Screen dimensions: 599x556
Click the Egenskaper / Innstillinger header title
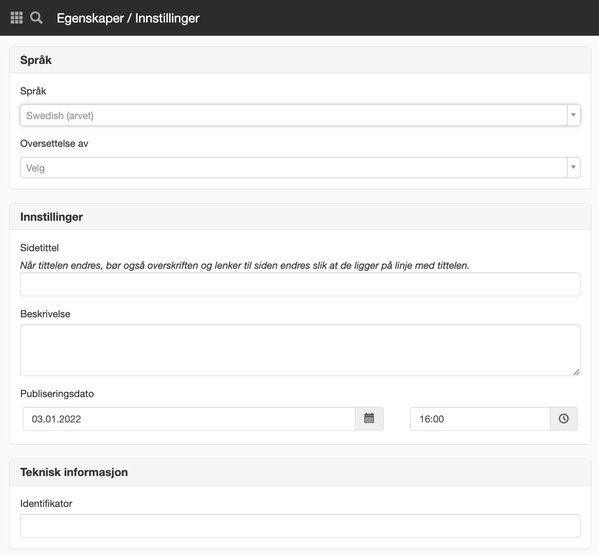point(128,18)
